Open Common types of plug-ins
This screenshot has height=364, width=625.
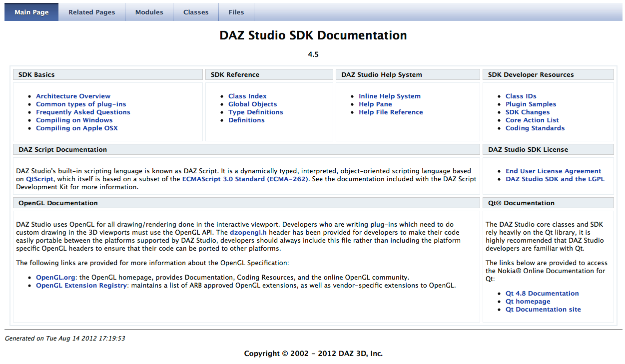coord(81,104)
